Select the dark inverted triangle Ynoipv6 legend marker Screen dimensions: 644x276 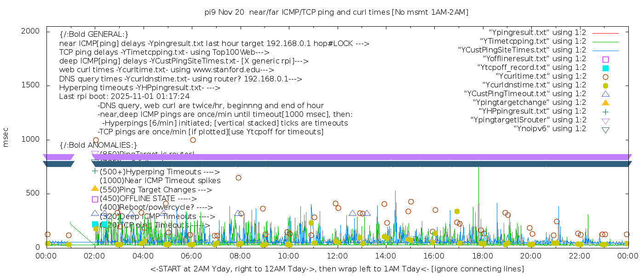click(x=605, y=130)
